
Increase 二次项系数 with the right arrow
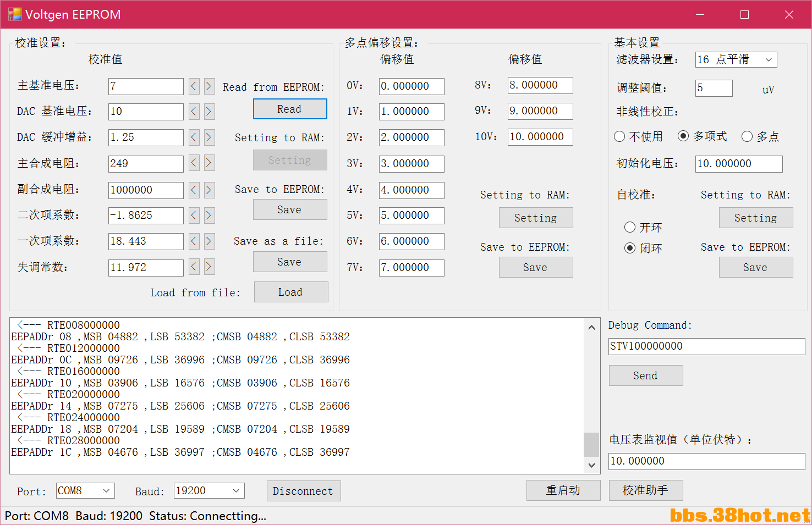click(x=209, y=215)
